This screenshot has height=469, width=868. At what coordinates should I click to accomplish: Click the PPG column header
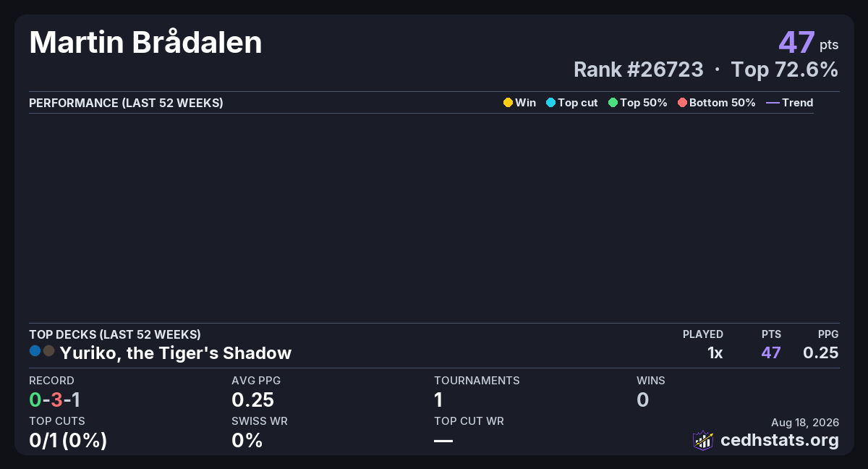tap(828, 334)
